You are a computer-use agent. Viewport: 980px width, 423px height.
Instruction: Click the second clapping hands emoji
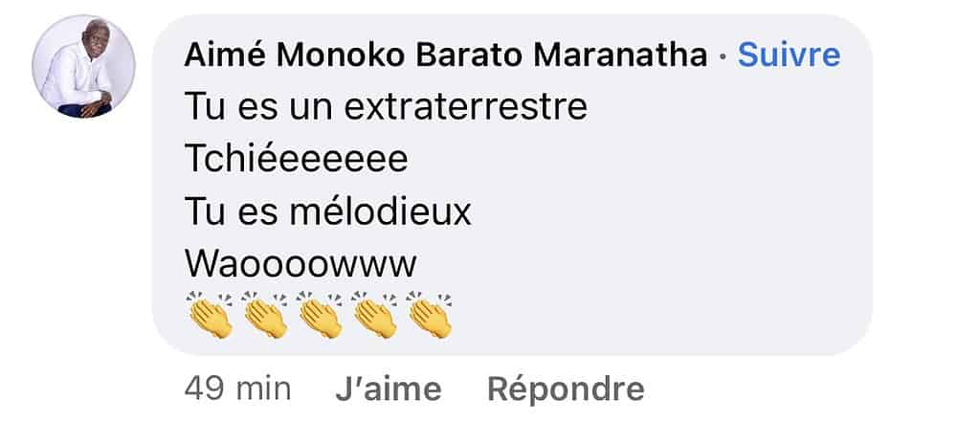pyautogui.click(x=265, y=316)
